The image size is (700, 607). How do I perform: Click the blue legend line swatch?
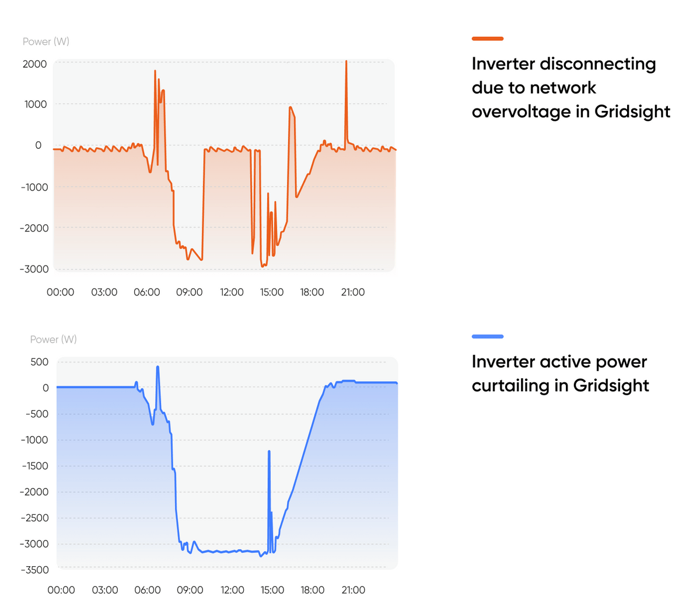[x=487, y=337]
